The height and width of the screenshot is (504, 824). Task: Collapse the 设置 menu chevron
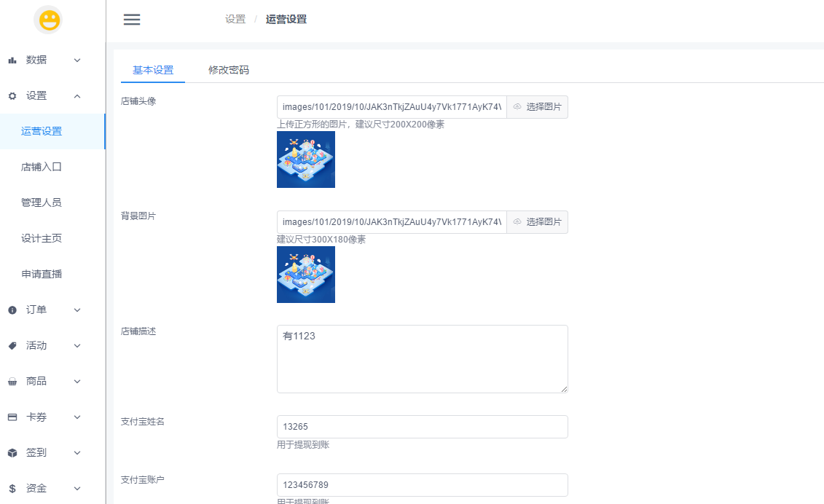tap(77, 96)
